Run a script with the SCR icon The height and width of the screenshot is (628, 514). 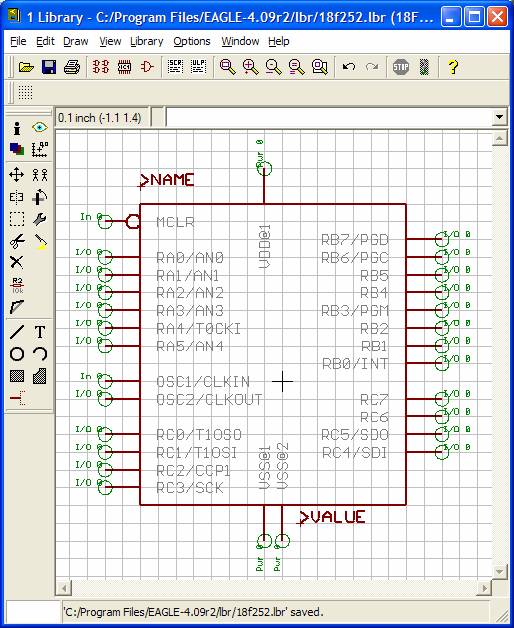[x=175, y=67]
